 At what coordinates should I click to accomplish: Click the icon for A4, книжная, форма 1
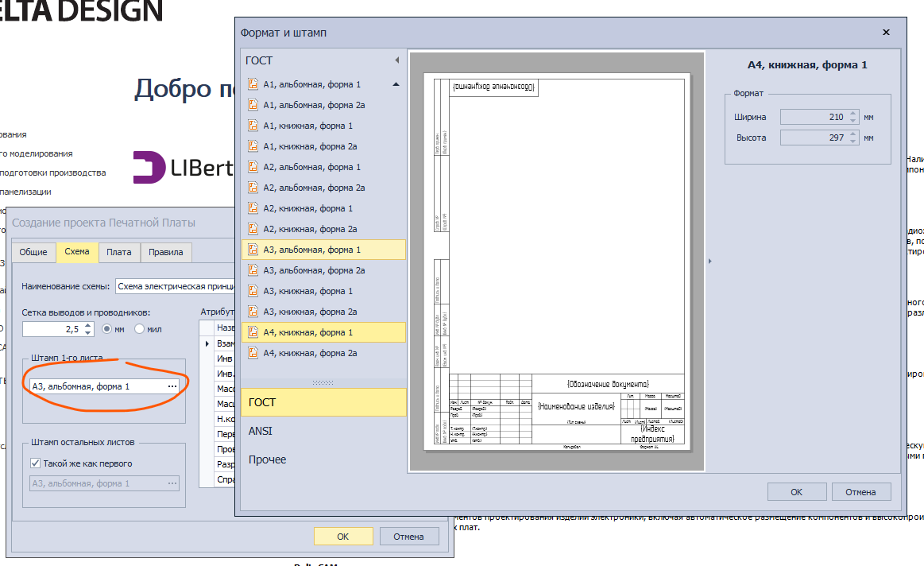253,332
